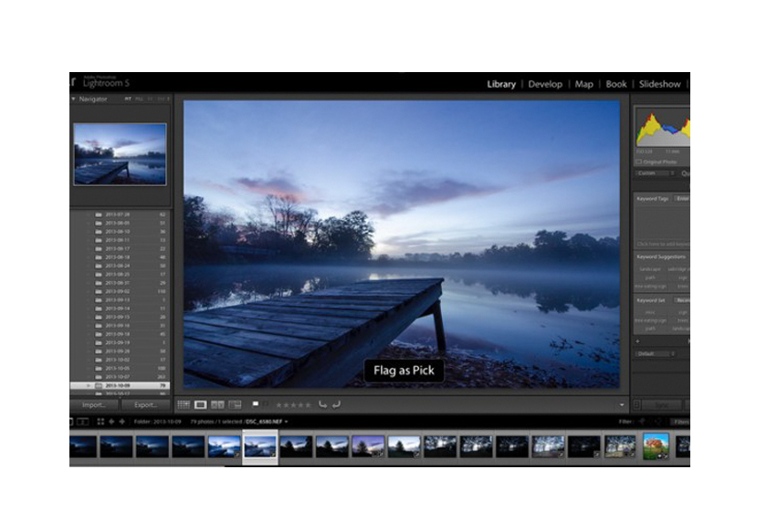This screenshot has height=532, width=767.
Task: Rotate photo counter-clockwise with left arrow icon
Action: [x=322, y=404]
